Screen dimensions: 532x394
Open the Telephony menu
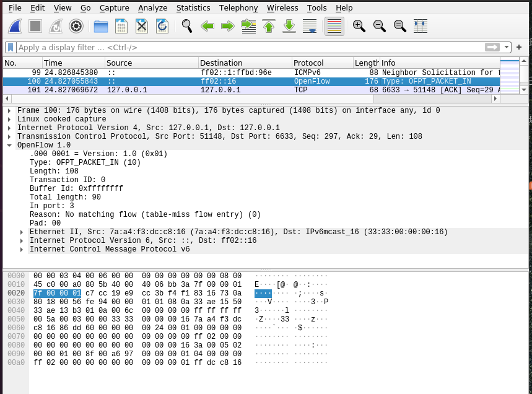coord(238,8)
